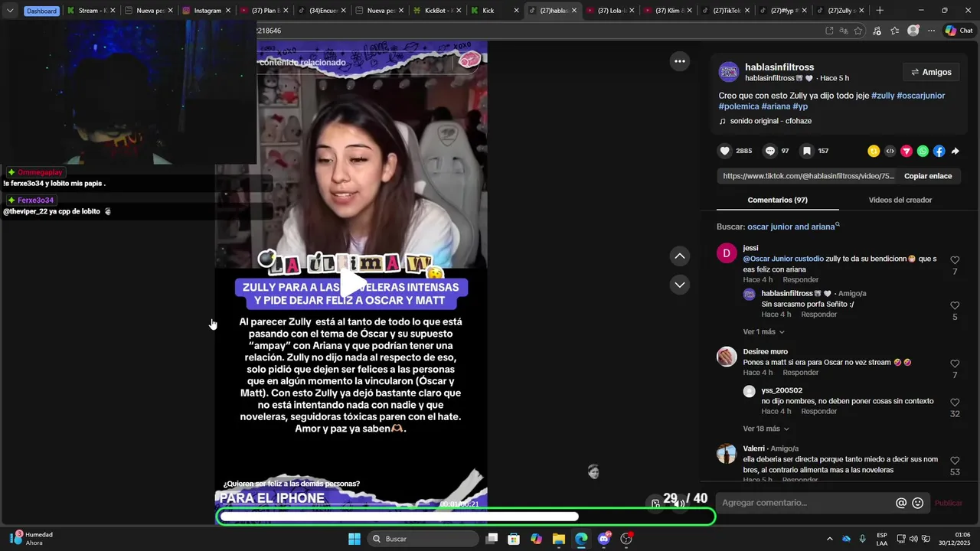980x551 pixels.
Task: Click the #oscarjunior hashtag link
Action: click(x=921, y=96)
